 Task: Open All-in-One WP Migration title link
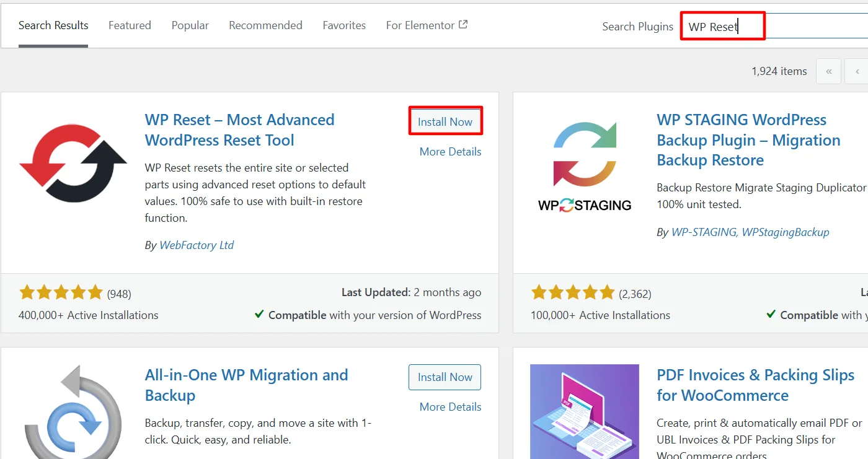click(x=247, y=385)
